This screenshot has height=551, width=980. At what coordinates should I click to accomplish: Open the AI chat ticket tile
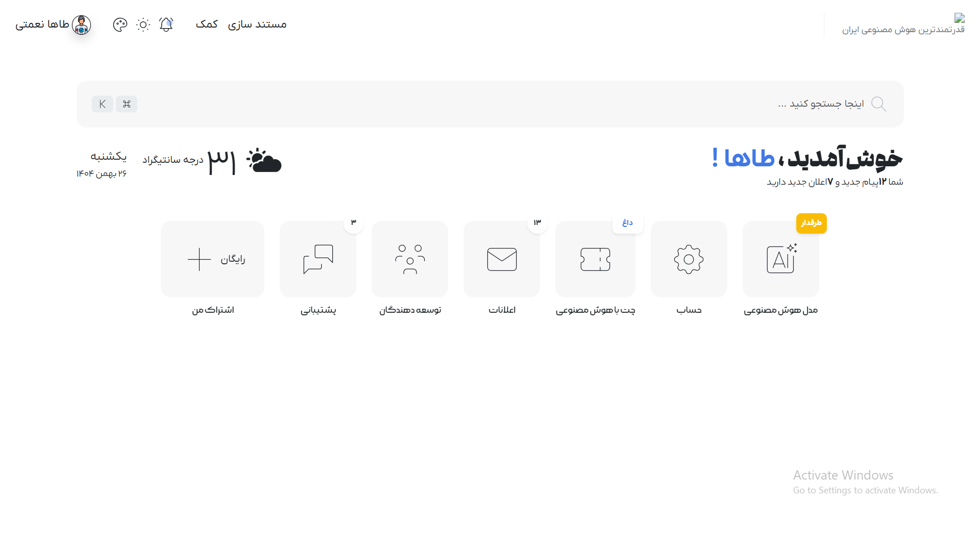(595, 259)
